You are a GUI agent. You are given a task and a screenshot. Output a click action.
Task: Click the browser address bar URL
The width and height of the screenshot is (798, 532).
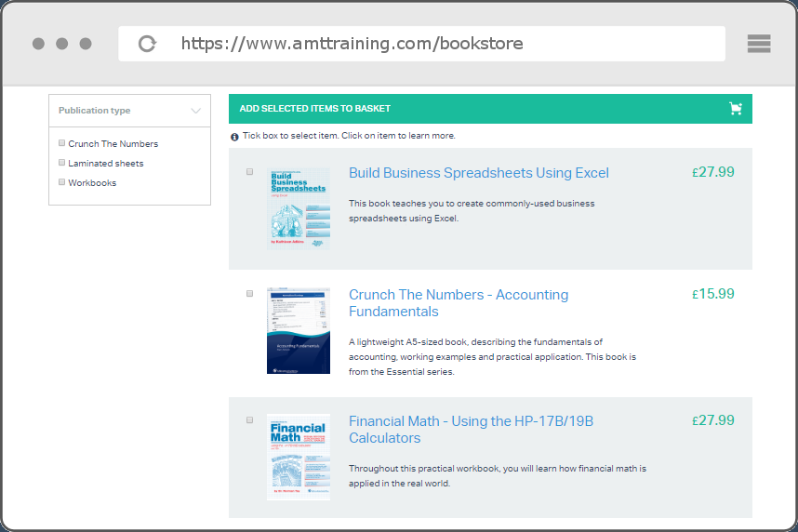point(352,44)
